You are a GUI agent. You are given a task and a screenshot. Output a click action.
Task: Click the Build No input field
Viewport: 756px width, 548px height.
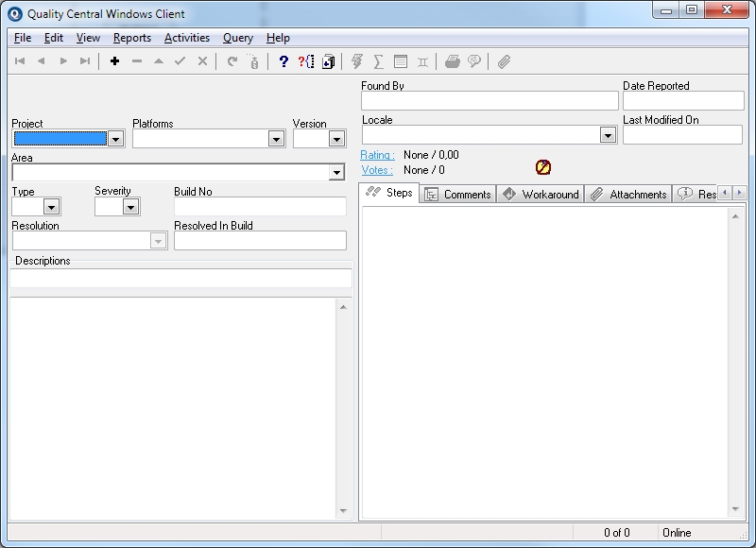click(x=261, y=207)
